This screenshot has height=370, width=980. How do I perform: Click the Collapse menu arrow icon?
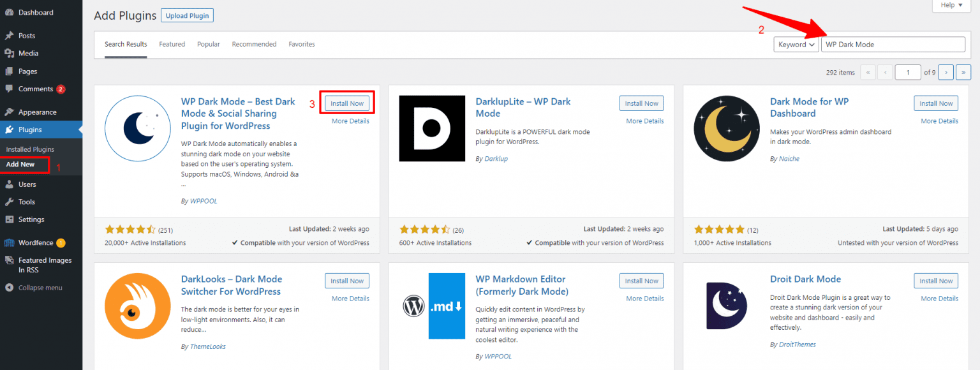click(9, 288)
